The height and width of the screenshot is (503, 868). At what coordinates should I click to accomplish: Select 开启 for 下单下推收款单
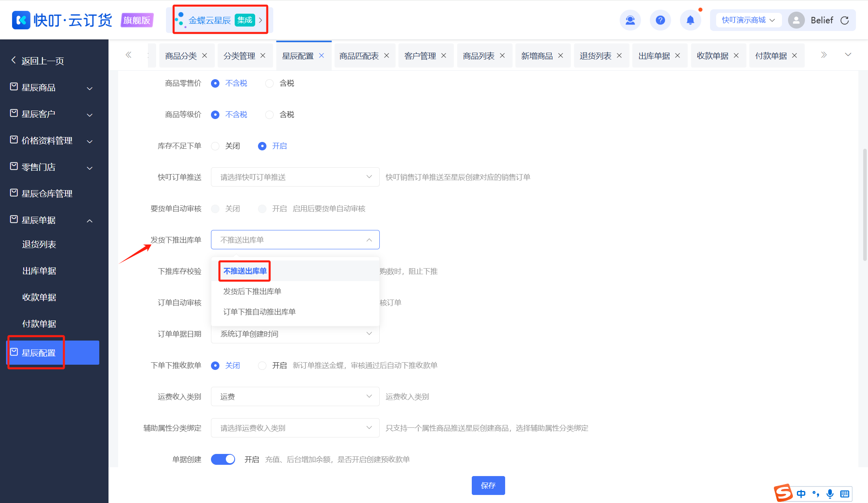tap(272, 365)
